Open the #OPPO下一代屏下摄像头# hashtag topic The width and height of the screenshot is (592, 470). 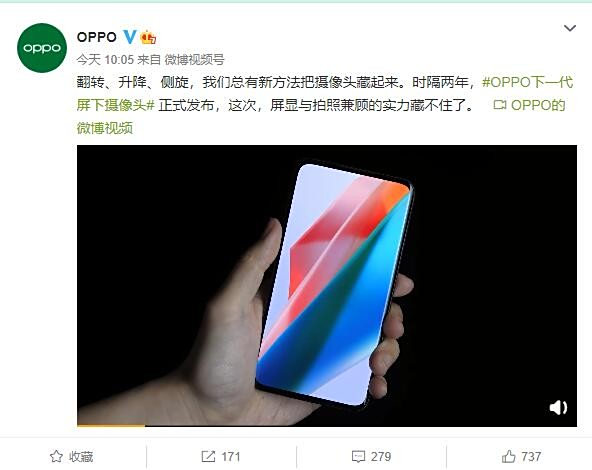pos(325,93)
